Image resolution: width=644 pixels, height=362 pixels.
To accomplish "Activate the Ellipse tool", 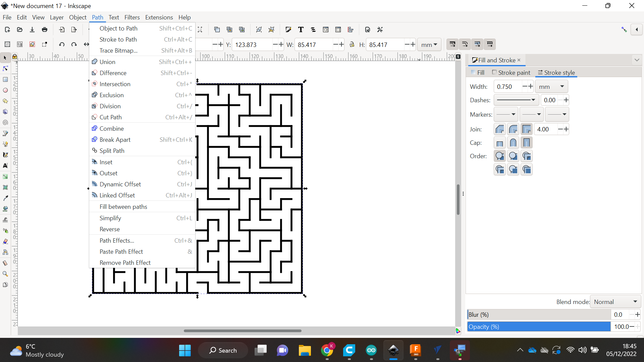I will pos(5,90).
